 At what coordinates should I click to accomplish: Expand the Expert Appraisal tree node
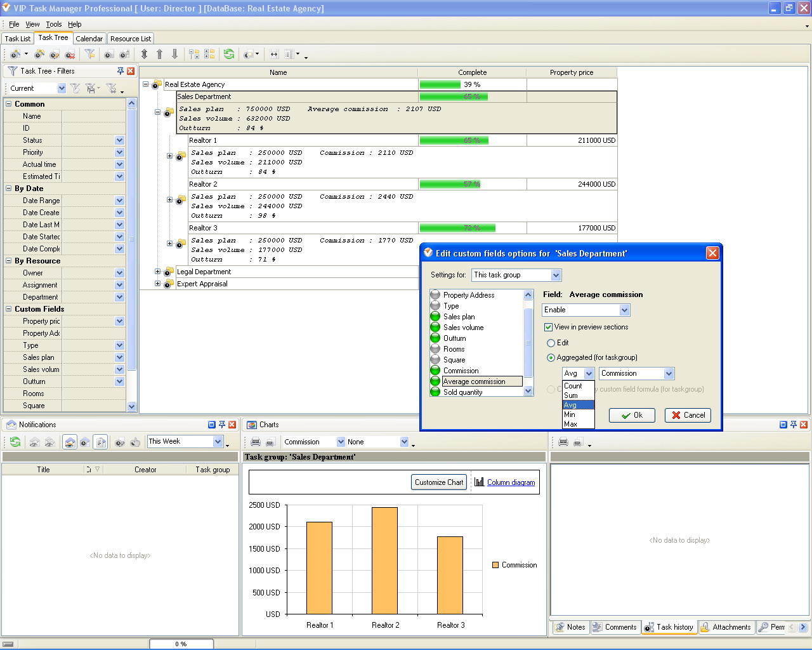[158, 284]
